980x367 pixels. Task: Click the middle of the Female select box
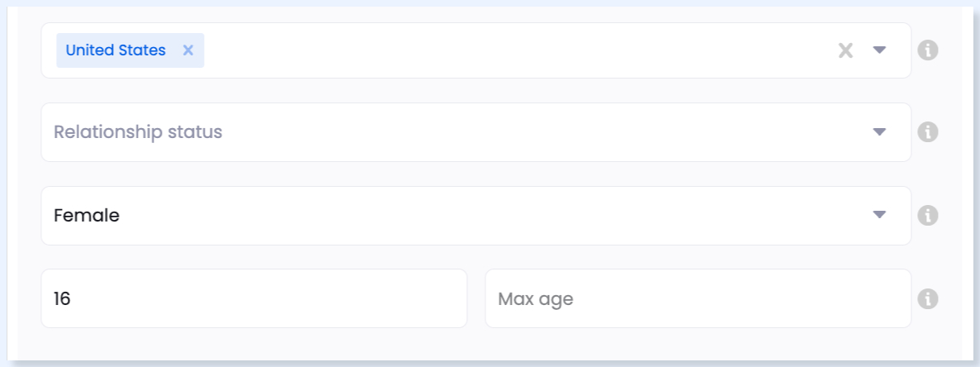click(476, 215)
